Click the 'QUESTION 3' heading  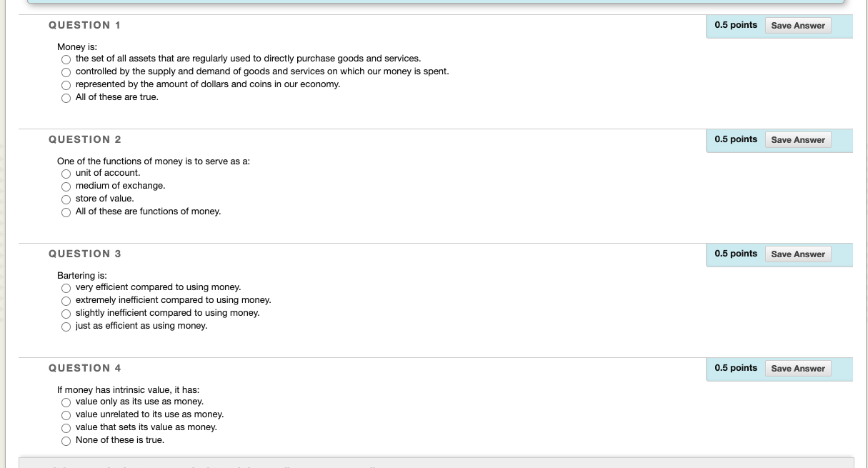[x=84, y=254]
